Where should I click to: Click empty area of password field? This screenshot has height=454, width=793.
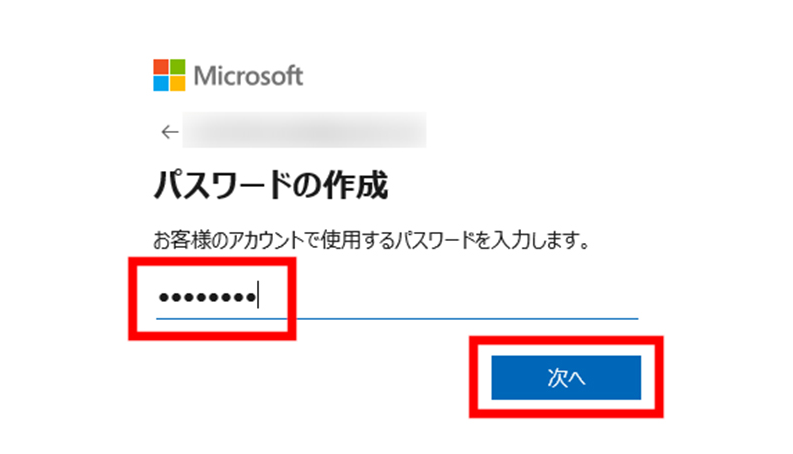450,297
